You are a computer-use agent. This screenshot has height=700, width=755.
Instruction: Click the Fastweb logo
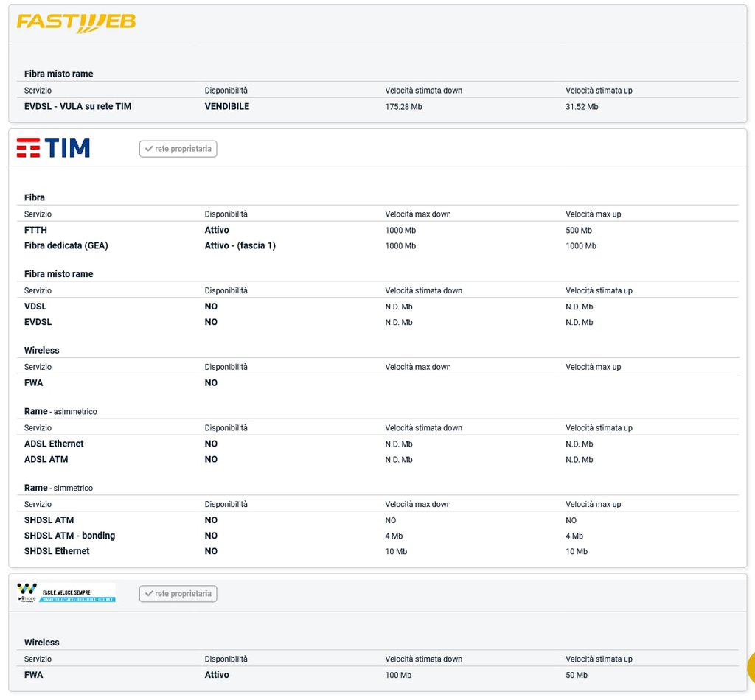tap(76, 22)
